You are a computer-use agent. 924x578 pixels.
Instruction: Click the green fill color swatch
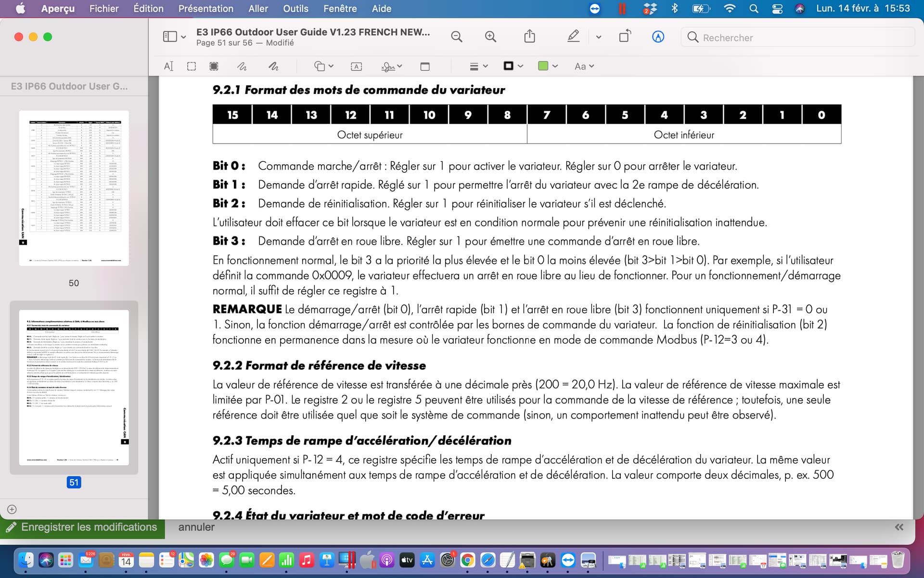pyautogui.click(x=543, y=66)
